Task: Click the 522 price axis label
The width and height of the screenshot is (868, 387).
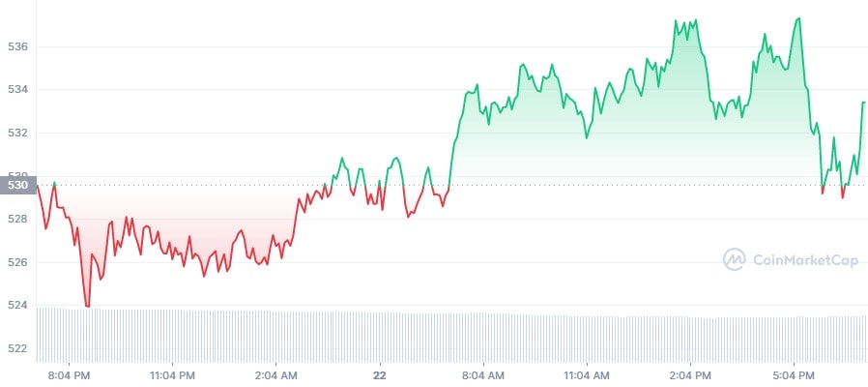Action: tap(17, 348)
